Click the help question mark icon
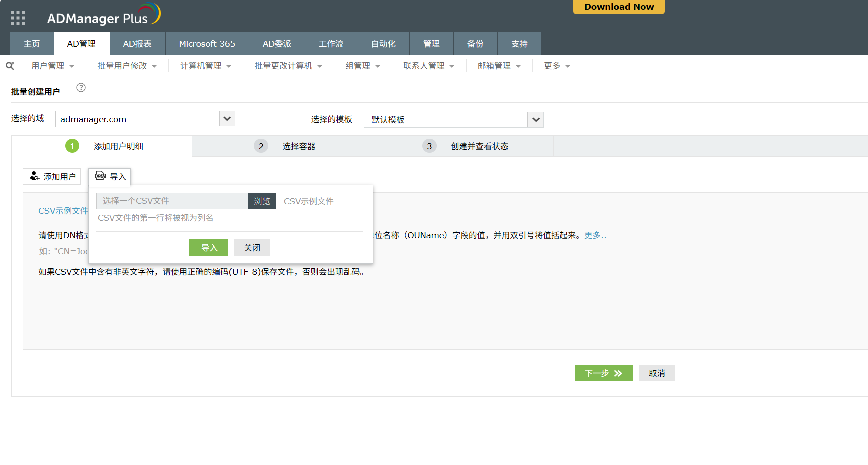Screen dimensions: 868x465 point(81,88)
